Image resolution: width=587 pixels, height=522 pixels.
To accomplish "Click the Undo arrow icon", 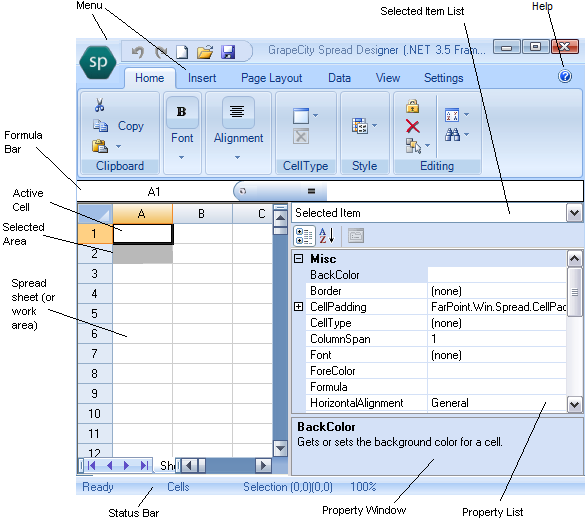I will (138, 52).
